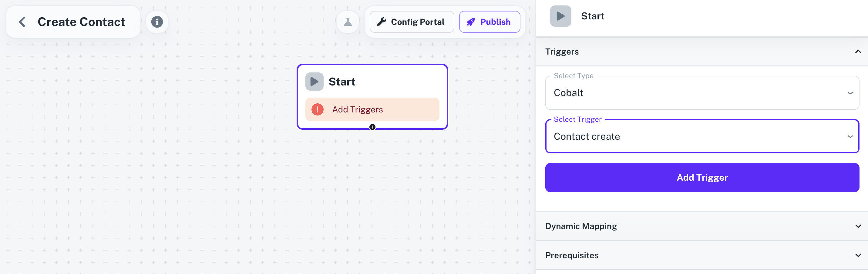Click the rocket icon inside the Publish button
This screenshot has height=274, width=868.
pos(471,22)
